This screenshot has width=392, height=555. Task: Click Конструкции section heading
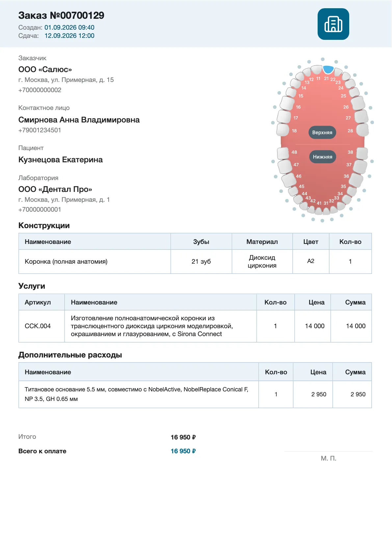point(44,225)
